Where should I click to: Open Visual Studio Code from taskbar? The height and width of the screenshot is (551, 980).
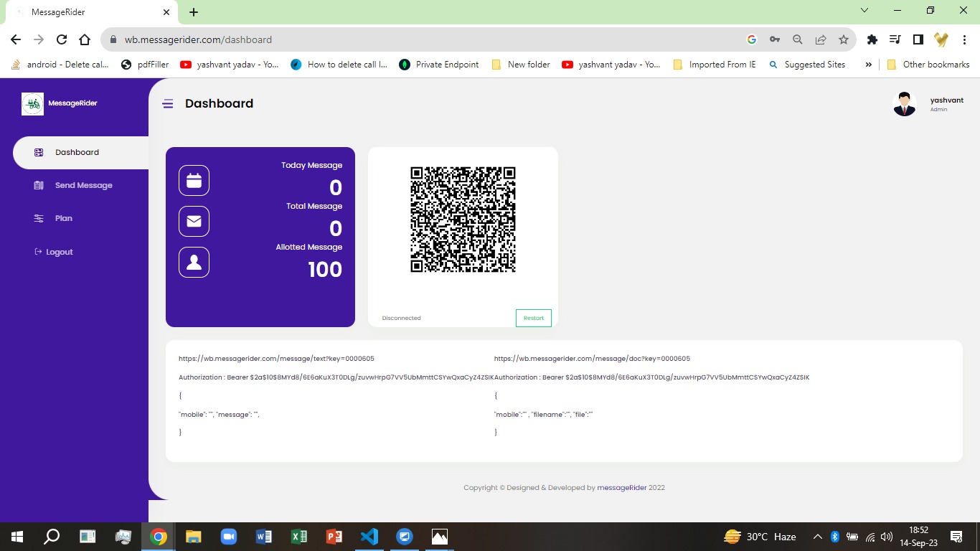click(x=369, y=537)
